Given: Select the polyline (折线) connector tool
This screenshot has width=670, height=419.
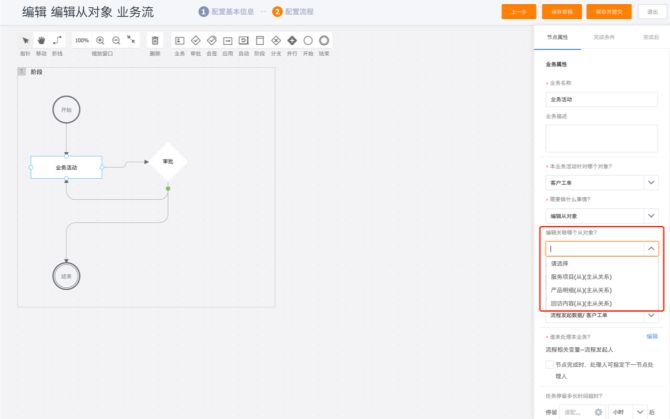Looking at the screenshot, I should (57, 41).
